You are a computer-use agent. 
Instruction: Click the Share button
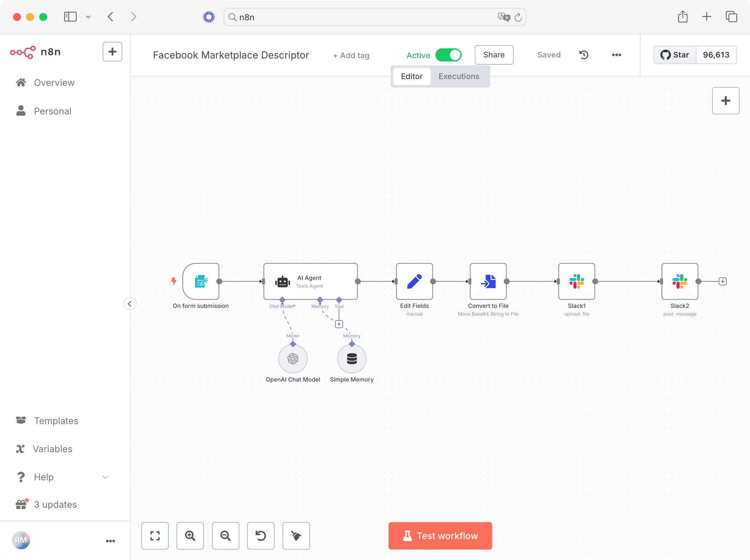pos(493,55)
